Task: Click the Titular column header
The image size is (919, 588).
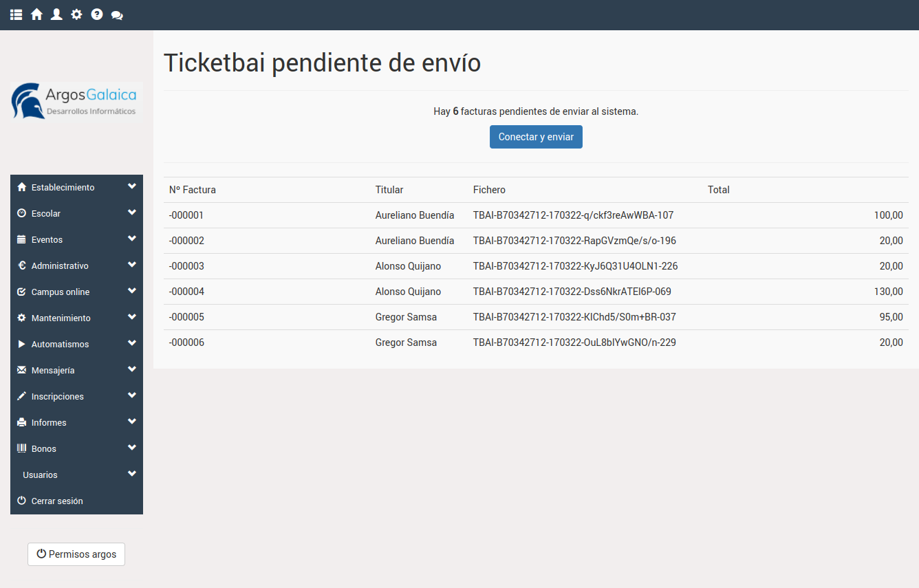Action: click(x=389, y=190)
